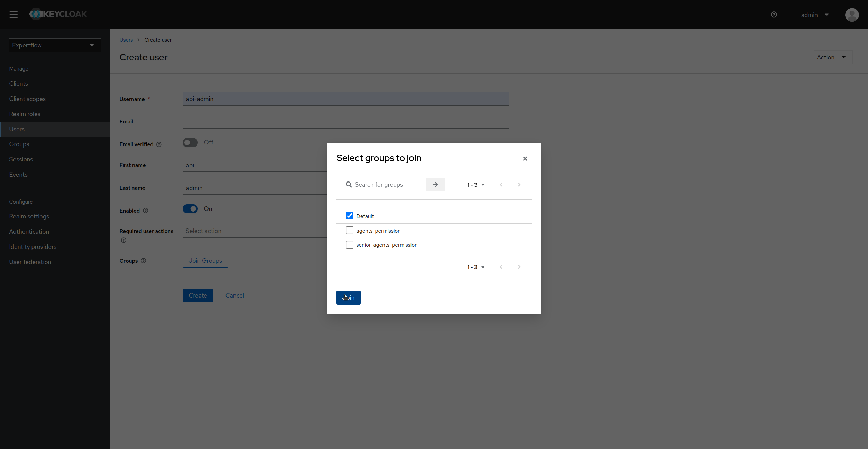Open the navigation hamburger menu
Image resolution: width=868 pixels, height=449 pixels.
[x=13, y=15]
